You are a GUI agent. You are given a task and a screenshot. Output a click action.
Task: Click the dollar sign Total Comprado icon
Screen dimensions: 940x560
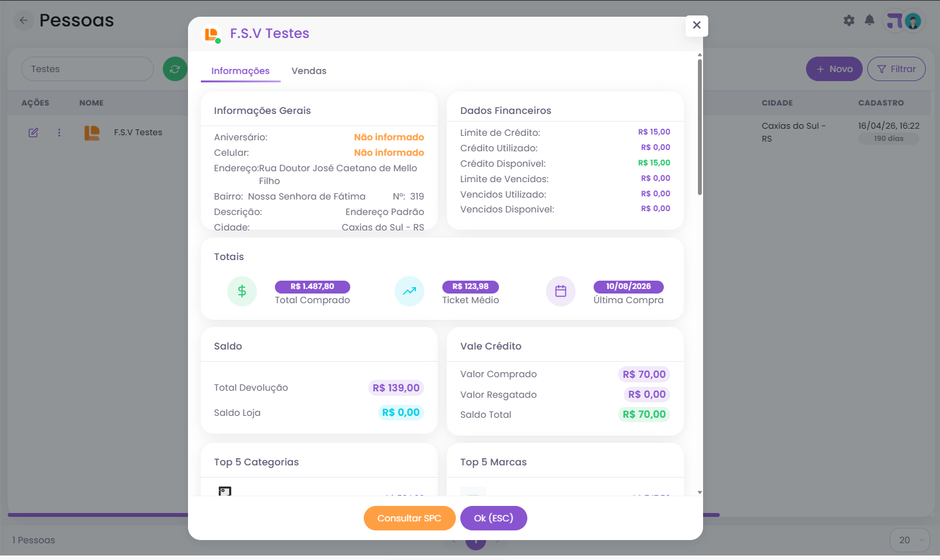pos(242,292)
